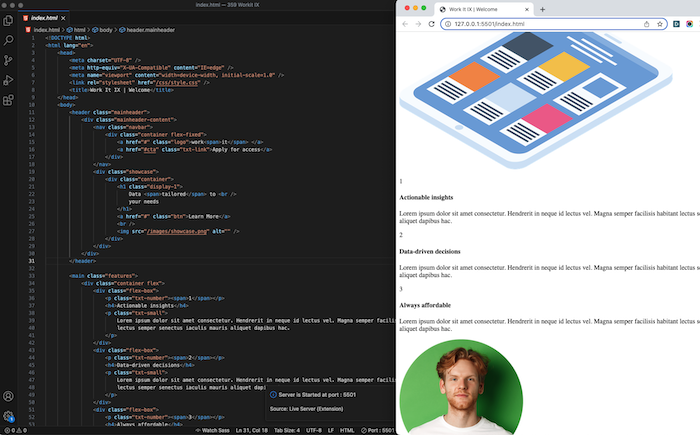The width and height of the screenshot is (700, 435).
Task: Open the Accounts menu in VS Code
Action: (8, 396)
